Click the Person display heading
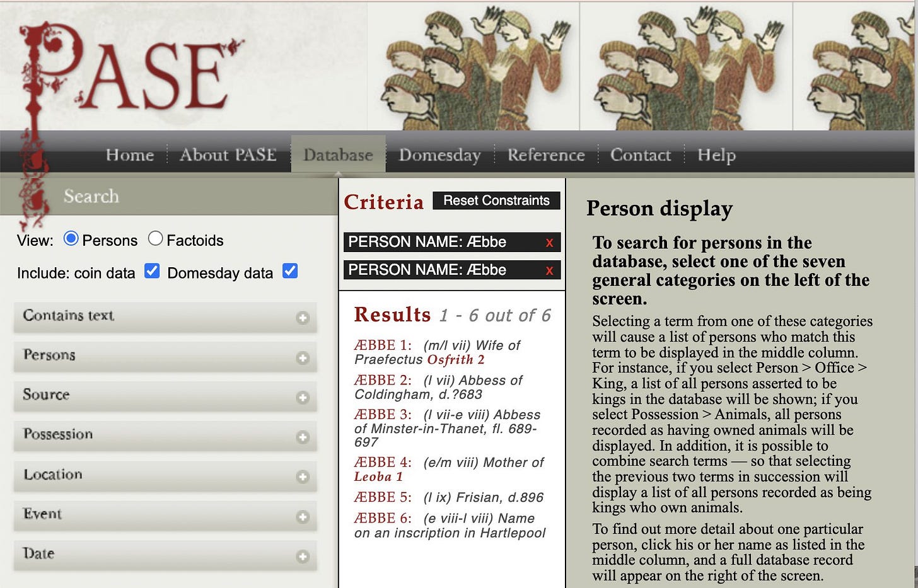 (x=659, y=209)
